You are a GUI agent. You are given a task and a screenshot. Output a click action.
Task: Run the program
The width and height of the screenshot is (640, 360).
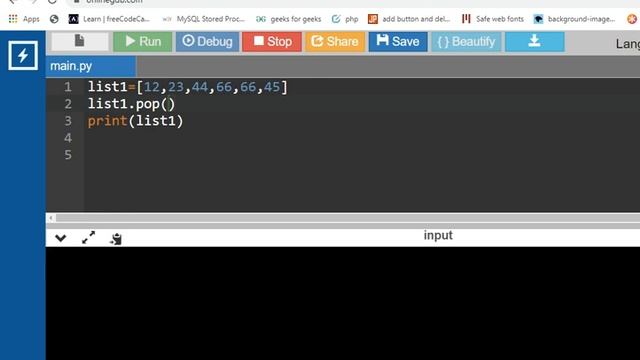pos(143,42)
